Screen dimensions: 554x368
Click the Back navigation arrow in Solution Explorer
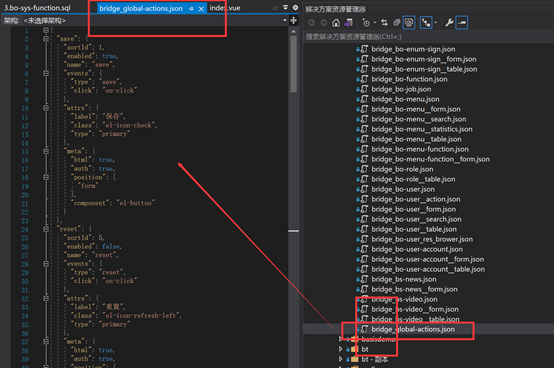312,23
